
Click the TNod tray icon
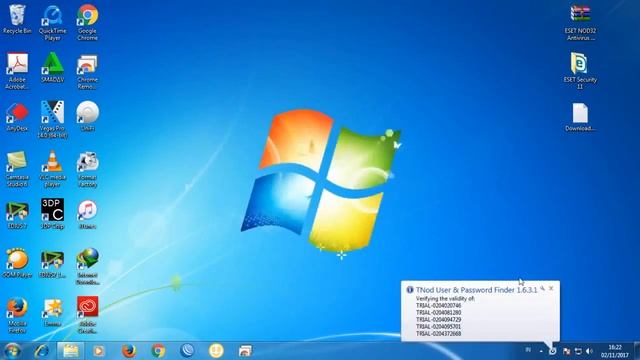(553, 351)
